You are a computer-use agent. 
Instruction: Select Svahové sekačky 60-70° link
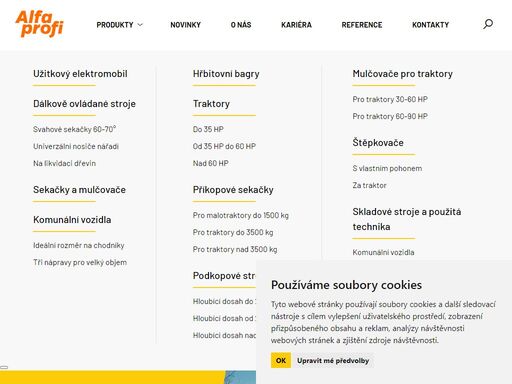[x=74, y=129]
